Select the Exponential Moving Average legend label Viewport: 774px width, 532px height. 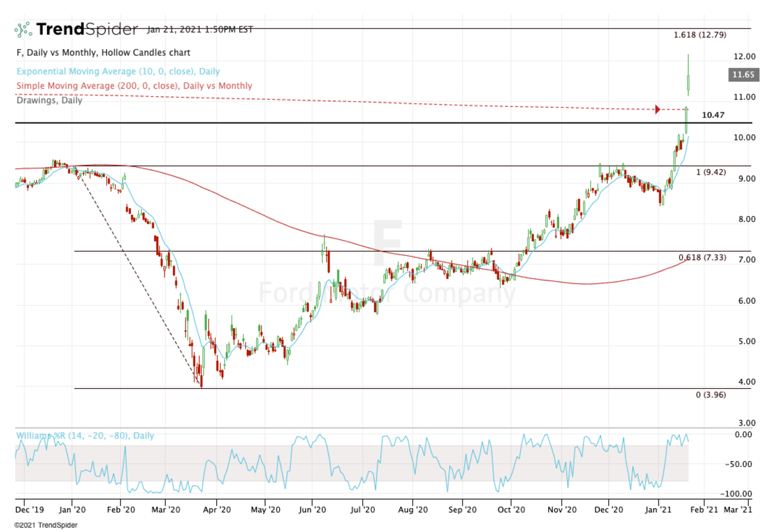coord(118,72)
